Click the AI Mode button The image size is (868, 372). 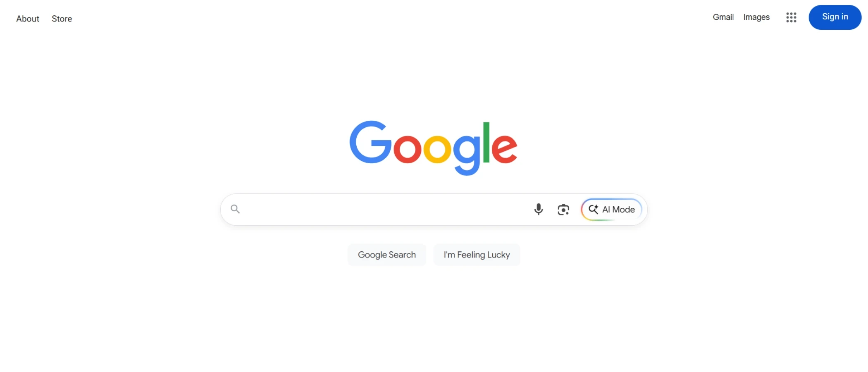tap(611, 210)
